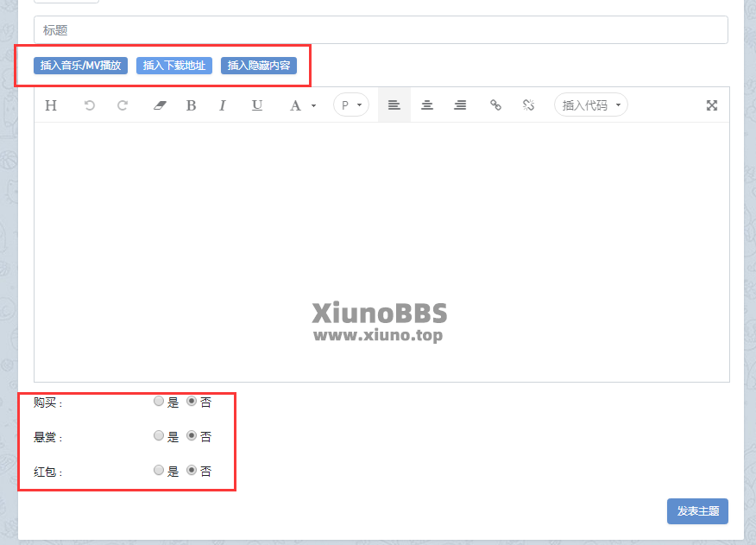756x545 pixels.
Task: Select 否 for 悬赏
Action: (192, 436)
